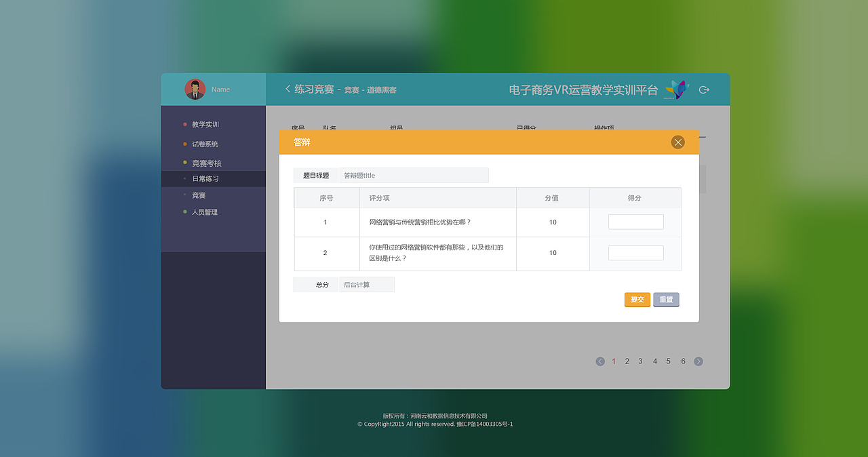The height and width of the screenshot is (457, 868).
Task: Click the user avatar photo above the sidebar
Action: 195,89
